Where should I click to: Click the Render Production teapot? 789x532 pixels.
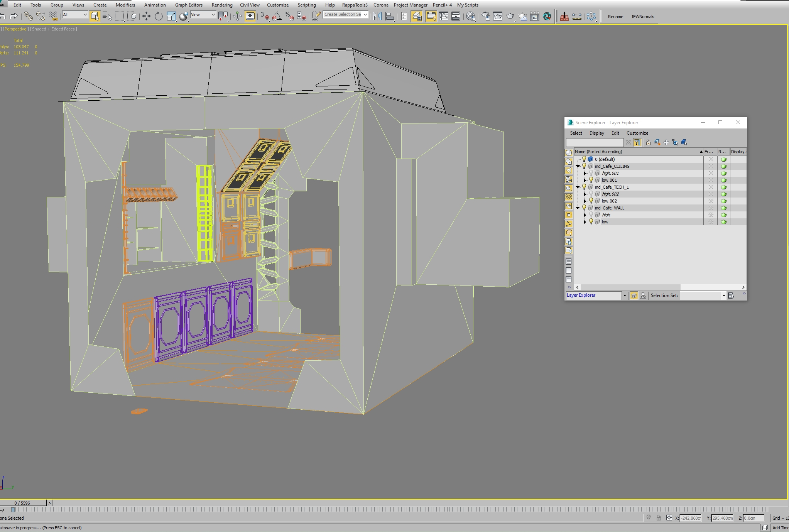pyautogui.click(x=510, y=16)
